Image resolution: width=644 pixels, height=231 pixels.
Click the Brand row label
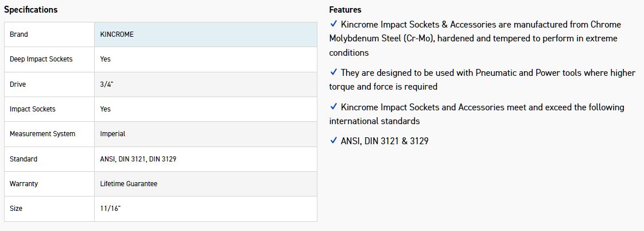[19, 34]
